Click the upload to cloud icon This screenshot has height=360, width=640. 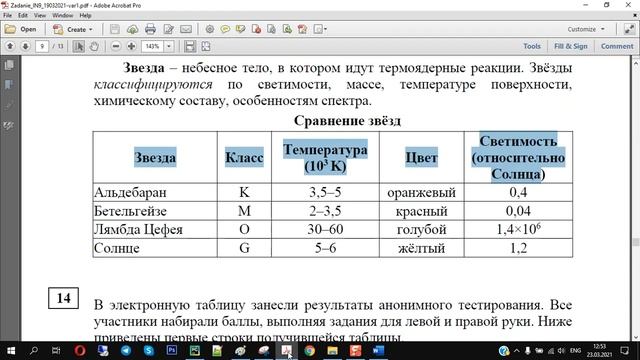tap(132, 29)
